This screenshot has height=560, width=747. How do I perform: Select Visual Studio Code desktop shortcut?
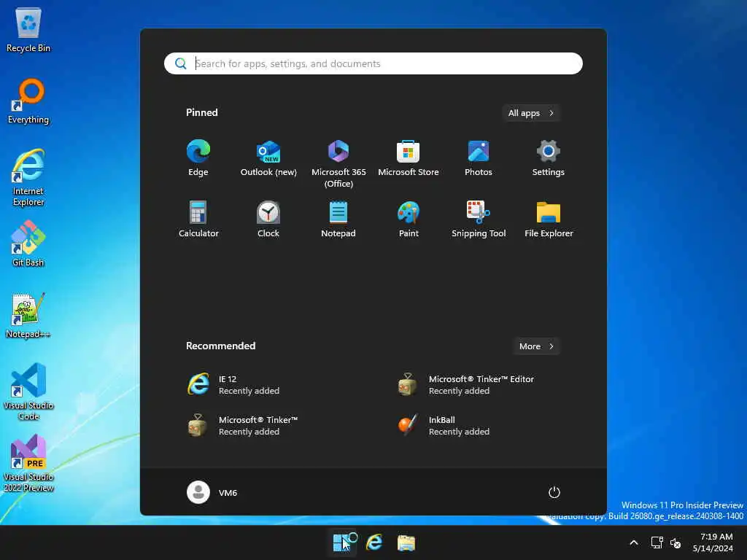pos(28,392)
